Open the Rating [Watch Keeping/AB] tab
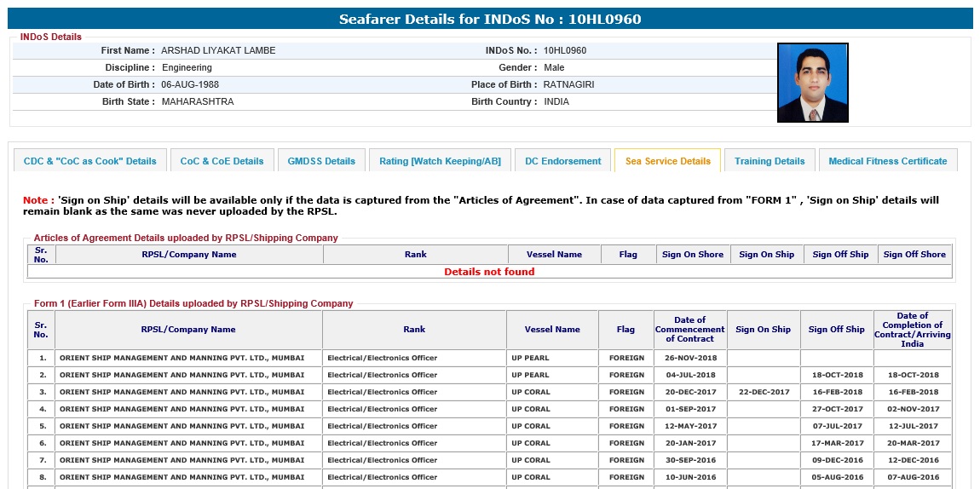 440,161
